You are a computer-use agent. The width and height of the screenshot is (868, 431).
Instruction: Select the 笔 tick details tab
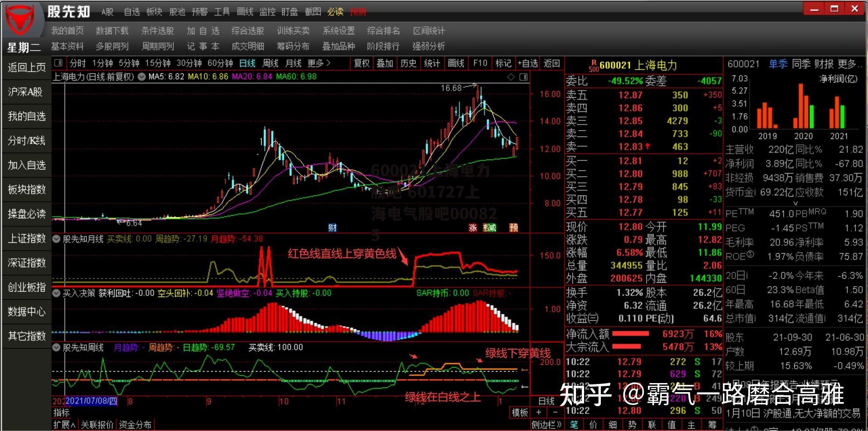[x=574, y=425]
